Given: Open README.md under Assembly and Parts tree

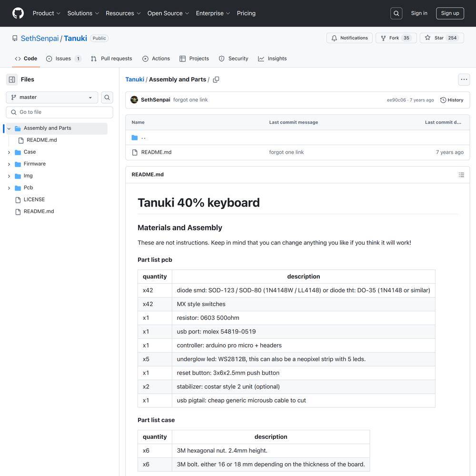Looking at the screenshot, I should 41,140.
